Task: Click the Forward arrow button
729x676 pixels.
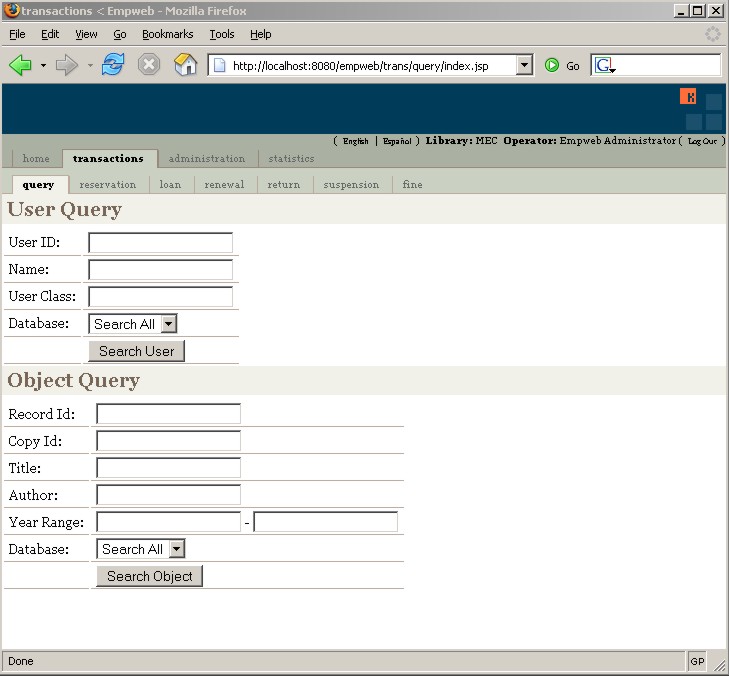Action: [66, 65]
